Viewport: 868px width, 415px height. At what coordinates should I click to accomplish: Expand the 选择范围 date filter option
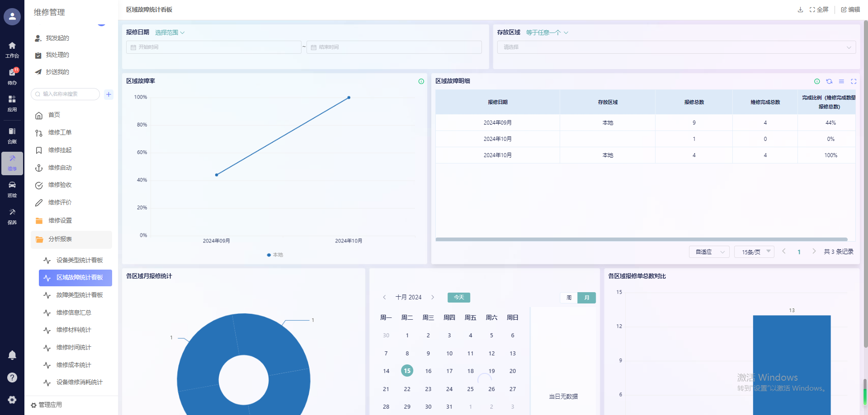(x=170, y=33)
